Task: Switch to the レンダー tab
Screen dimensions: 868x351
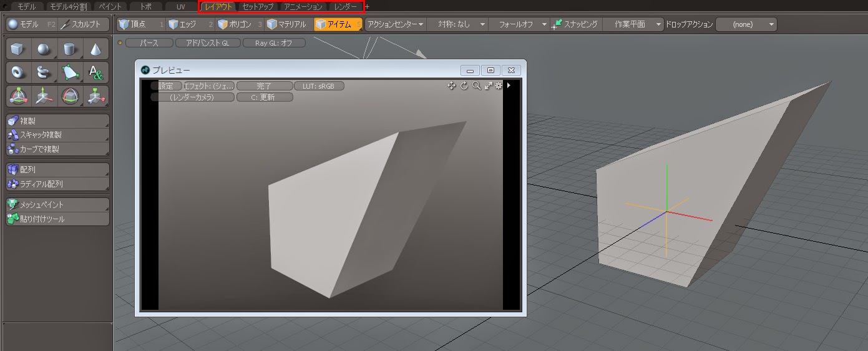Action: [x=346, y=7]
